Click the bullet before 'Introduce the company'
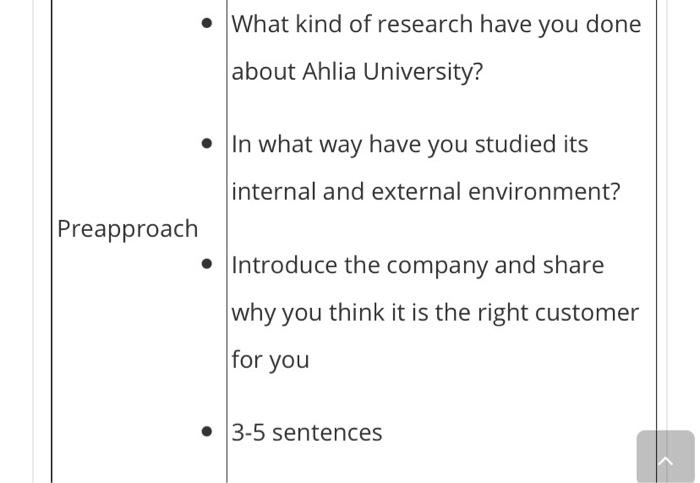The image size is (700, 483). [x=207, y=265]
